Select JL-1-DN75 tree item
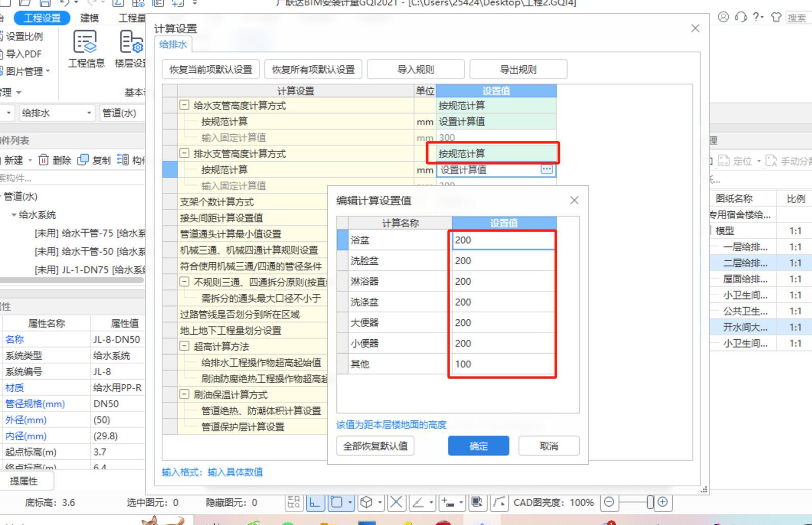The height and width of the screenshot is (525, 812). click(90, 269)
